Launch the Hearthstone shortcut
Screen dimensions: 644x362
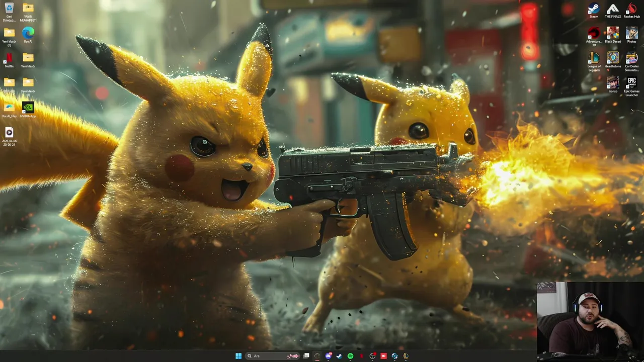click(613, 60)
